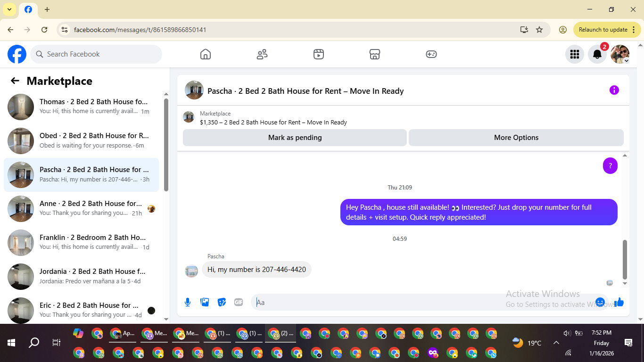Screen dimensions: 644x362
Task: Click the 'Thu 21:09' timestamp
Action: click(x=400, y=188)
